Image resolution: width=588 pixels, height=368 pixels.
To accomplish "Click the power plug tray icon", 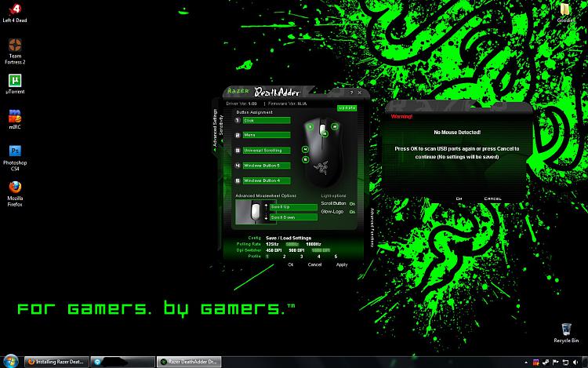I will [546, 362].
